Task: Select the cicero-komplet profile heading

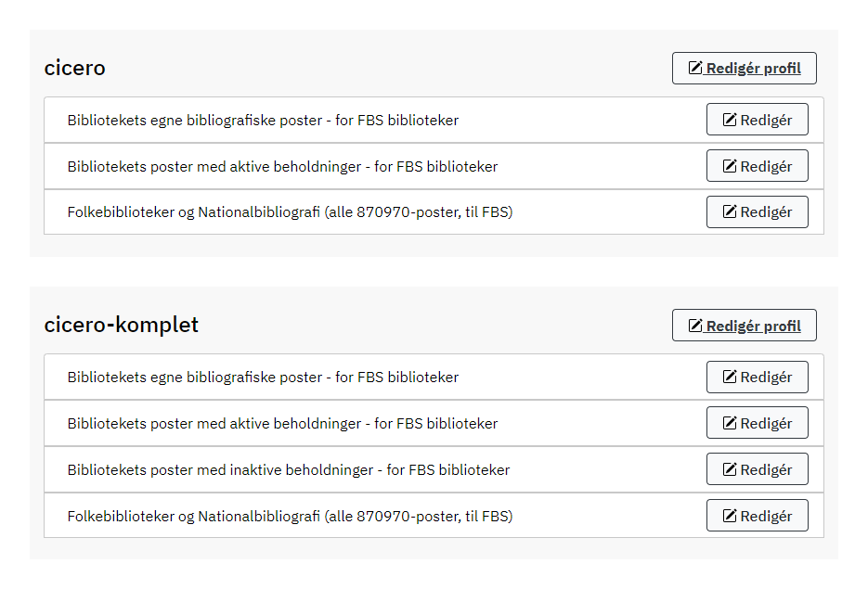Action: (122, 325)
